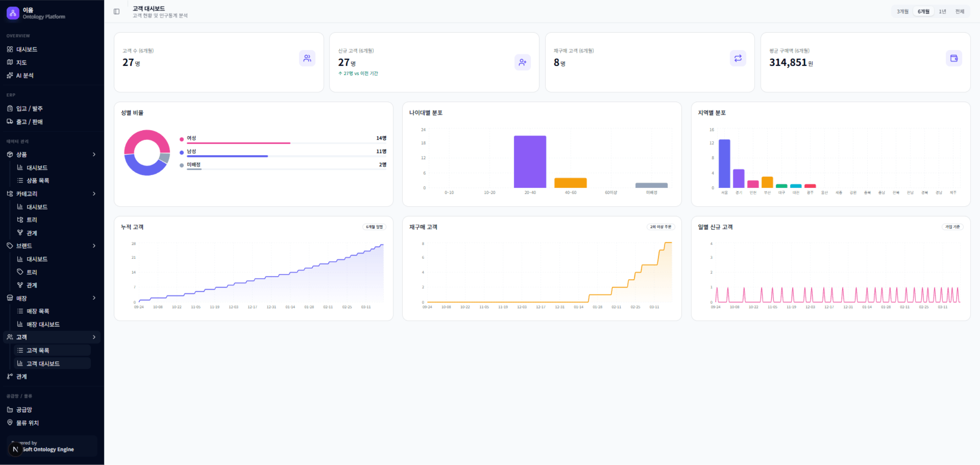The height and width of the screenshot is (465, 980).
Task: Click the 서울 region bar
Action: coord(724,163)
